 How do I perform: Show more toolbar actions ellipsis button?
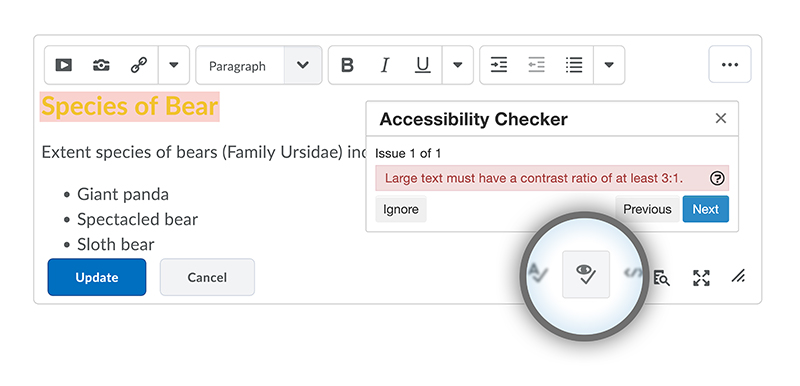click(x=730, y=64)
